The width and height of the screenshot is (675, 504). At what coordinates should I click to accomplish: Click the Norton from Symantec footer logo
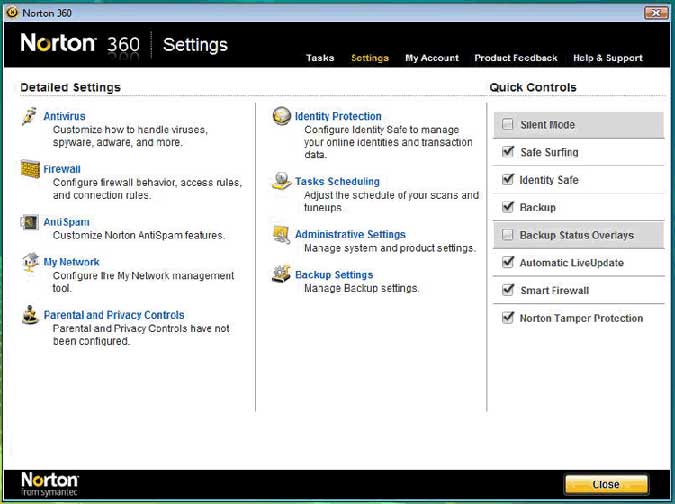click(x=50, y=484)
